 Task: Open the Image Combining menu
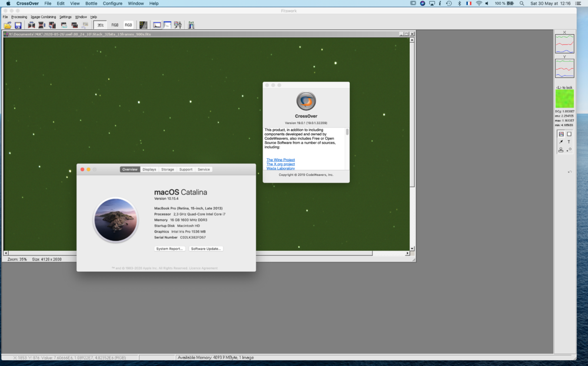[x=43, y=17]
